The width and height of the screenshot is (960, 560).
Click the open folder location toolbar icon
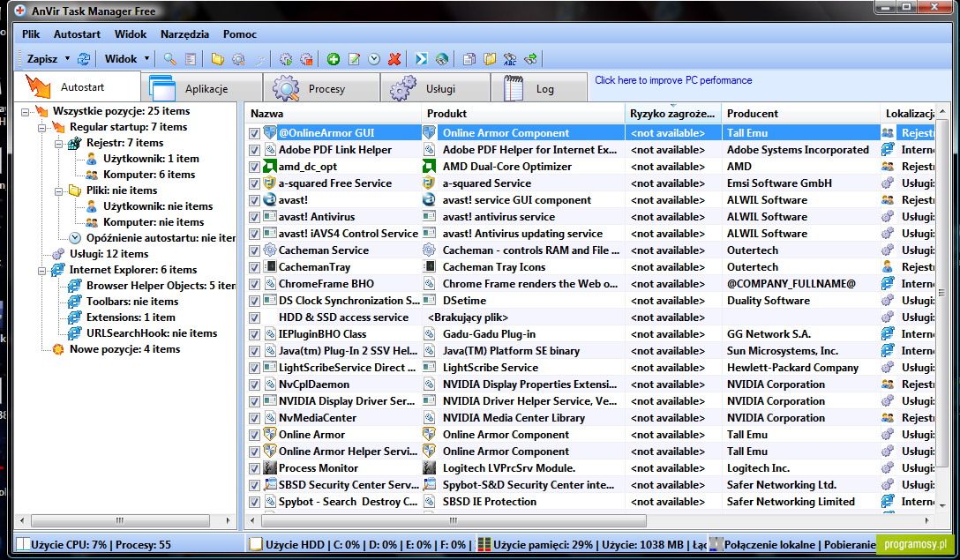click(489, 59)
